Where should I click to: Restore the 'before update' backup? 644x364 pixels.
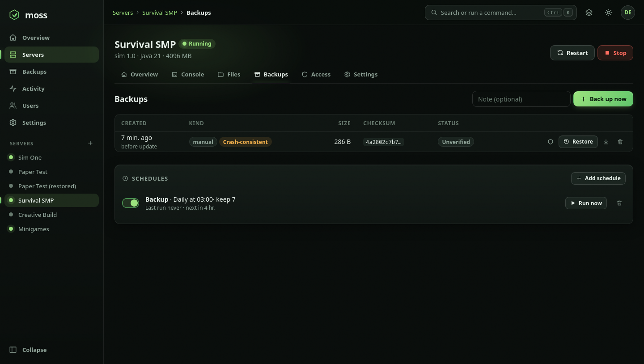[578, 142]
